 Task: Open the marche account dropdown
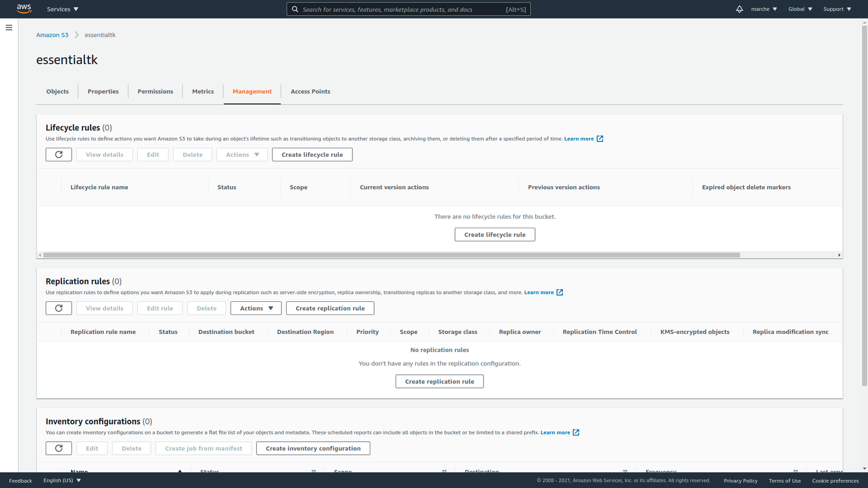tap(764, 9)
